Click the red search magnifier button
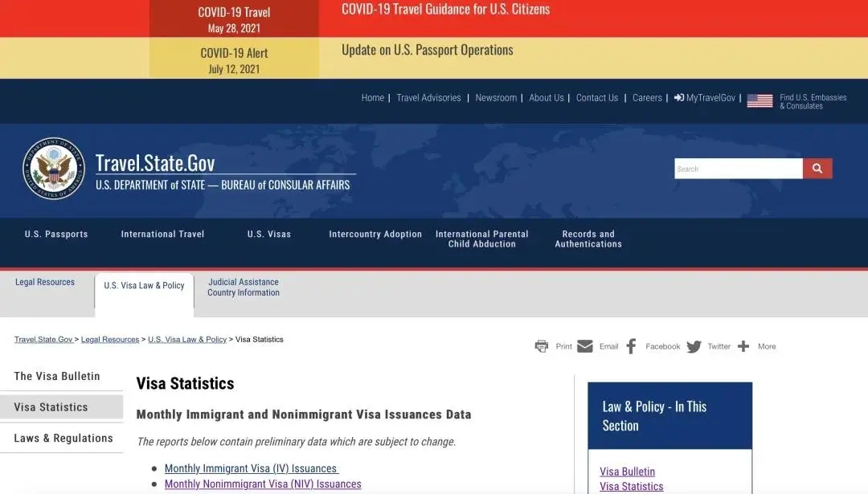Viewport: 868px width, 494px height. pyautogui.click(x=817, y=169)
